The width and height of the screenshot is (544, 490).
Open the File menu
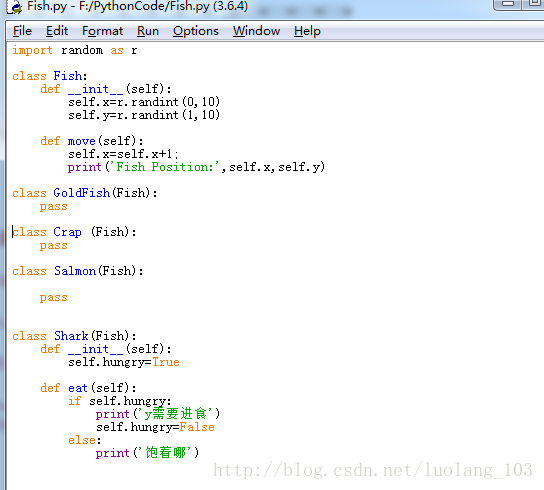tap(22, 31)
